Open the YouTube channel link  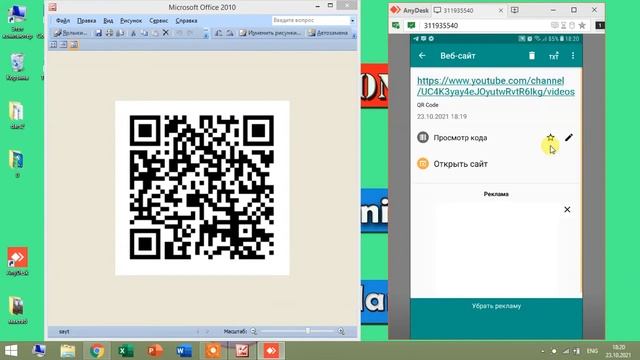[x=496, y=86]
